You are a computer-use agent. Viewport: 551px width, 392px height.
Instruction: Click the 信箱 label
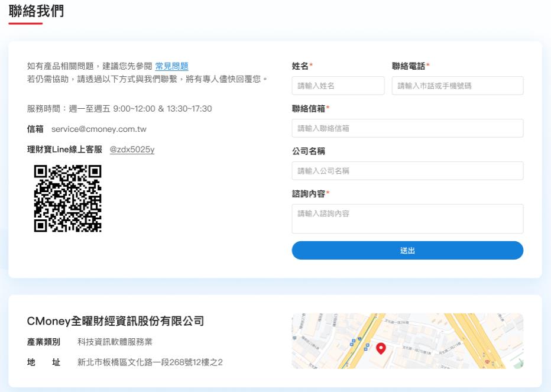pyautogui.click(x=35, y=129)
